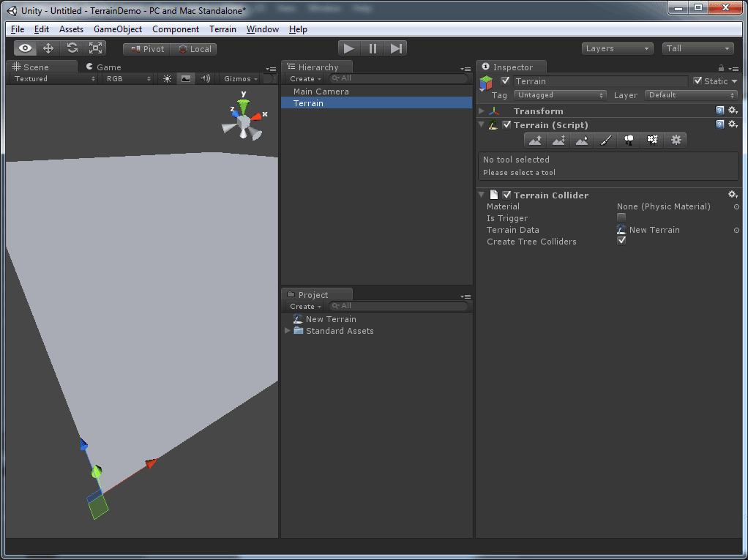Image resolution: width=748 pixels, height=560 pixels.
Task: Toggle Local handle rotation button
Action: 194,49
